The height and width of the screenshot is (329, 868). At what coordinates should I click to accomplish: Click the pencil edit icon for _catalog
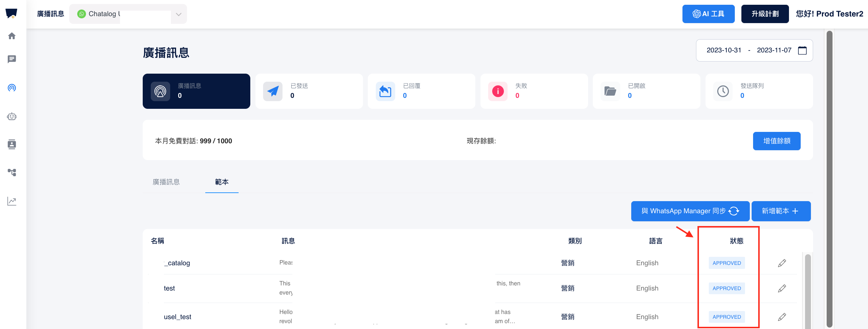pos(782,263)
